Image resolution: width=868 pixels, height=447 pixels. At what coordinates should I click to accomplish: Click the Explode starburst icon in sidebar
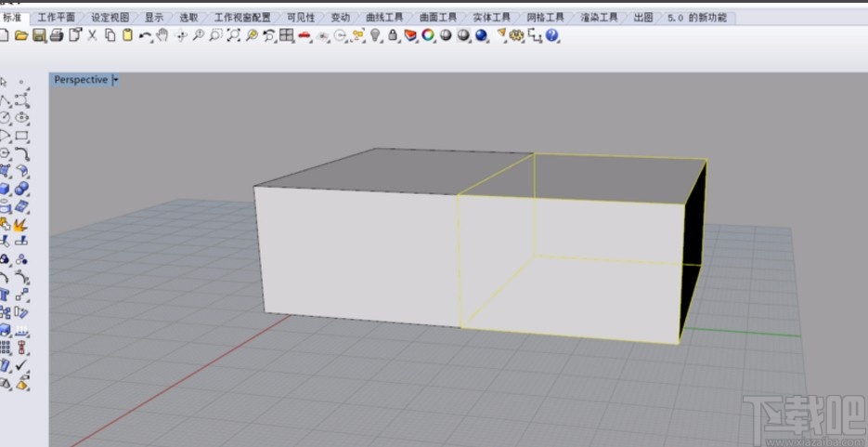(20, 225)
